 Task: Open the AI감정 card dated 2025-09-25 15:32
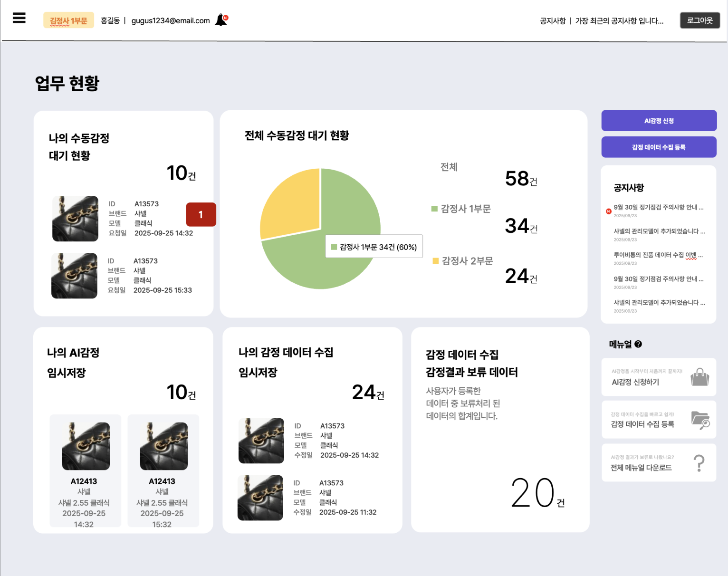pos(163,470)
